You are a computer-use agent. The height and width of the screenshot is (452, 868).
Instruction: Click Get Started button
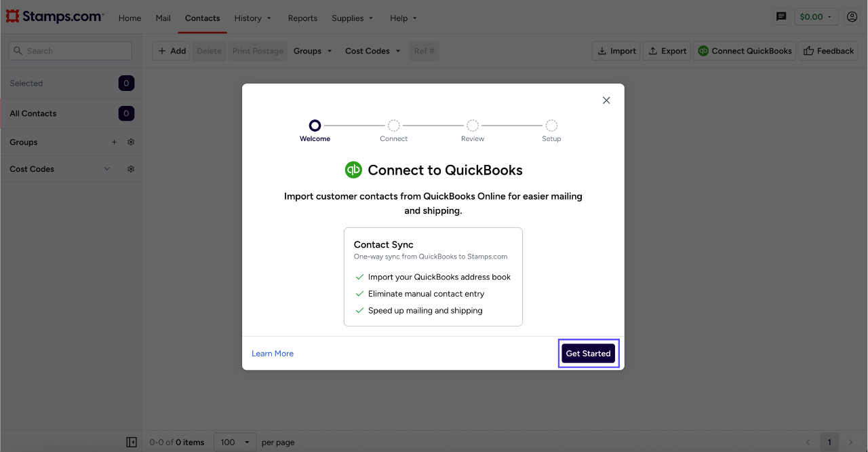point(588,354)
